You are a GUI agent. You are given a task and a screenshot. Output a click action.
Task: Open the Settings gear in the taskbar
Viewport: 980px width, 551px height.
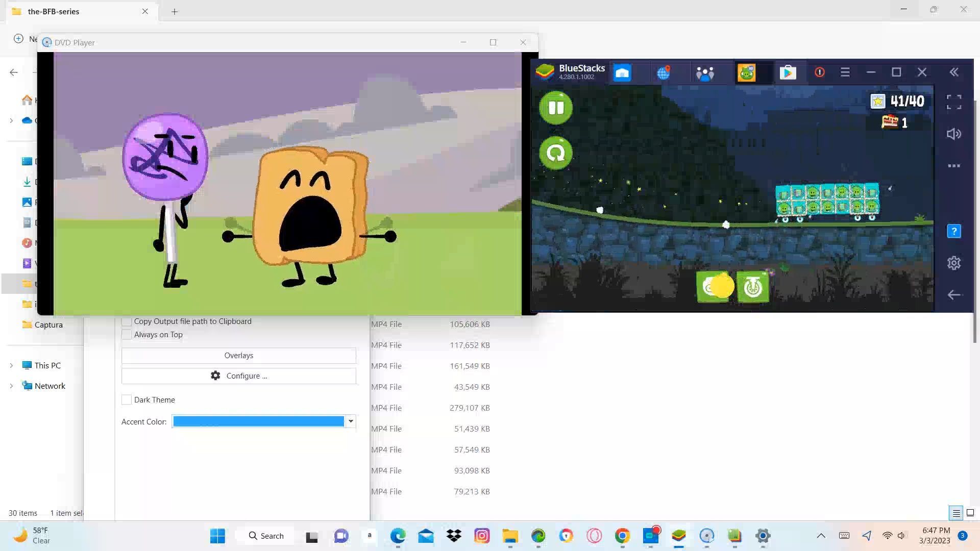pyautogui.click(x=763, y=536)
